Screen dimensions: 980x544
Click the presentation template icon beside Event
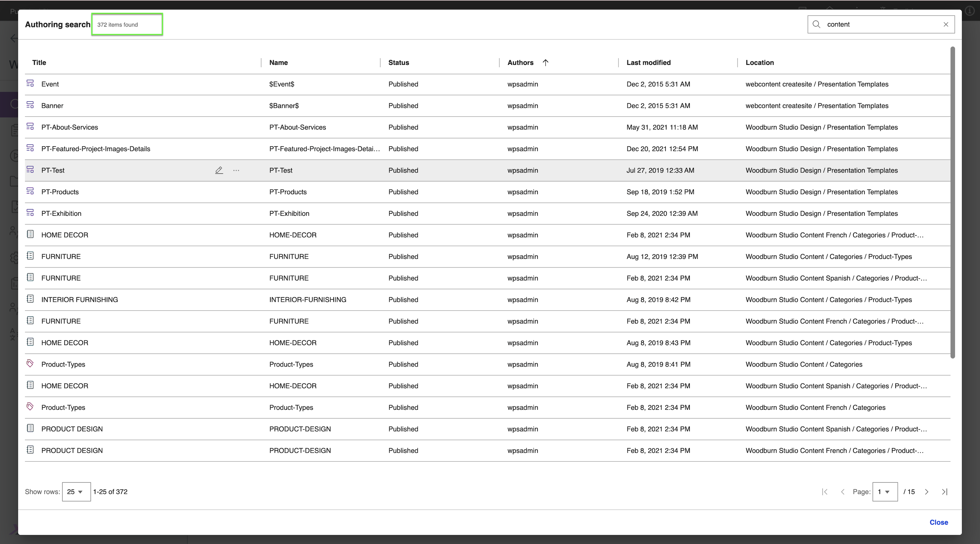pos(30,83)
